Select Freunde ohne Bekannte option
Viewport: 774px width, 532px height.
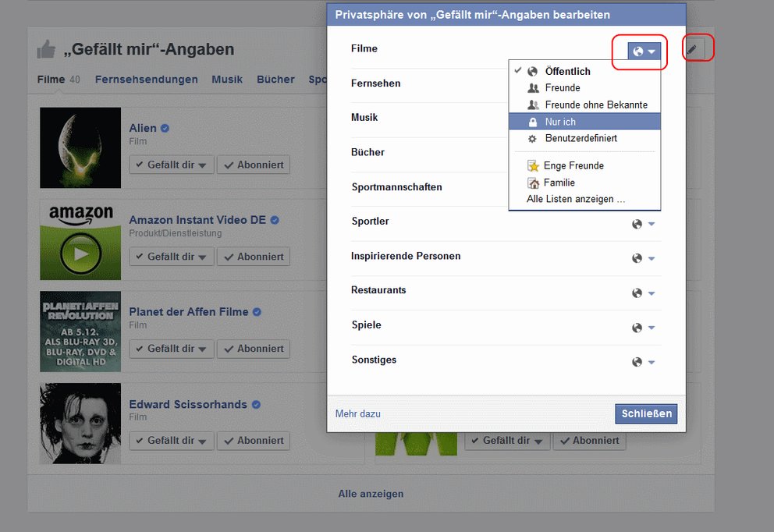click(x=595, y=105)
